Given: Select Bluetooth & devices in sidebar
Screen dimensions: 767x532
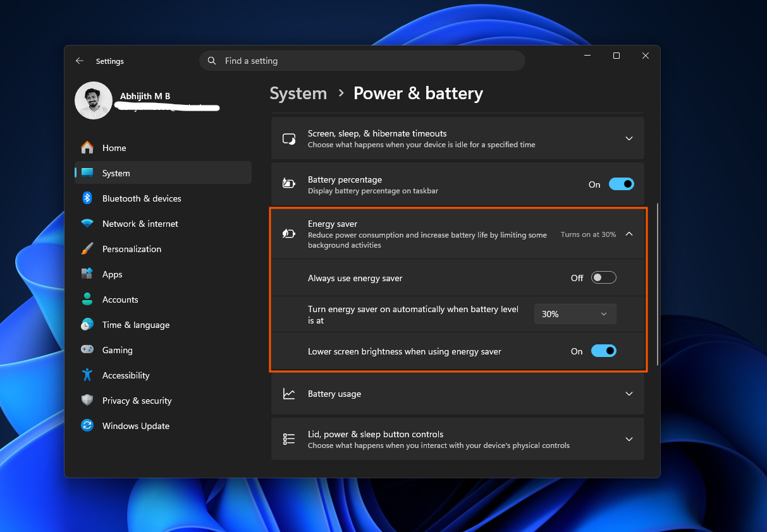Looking at the screenshot, I should (163, 198).
